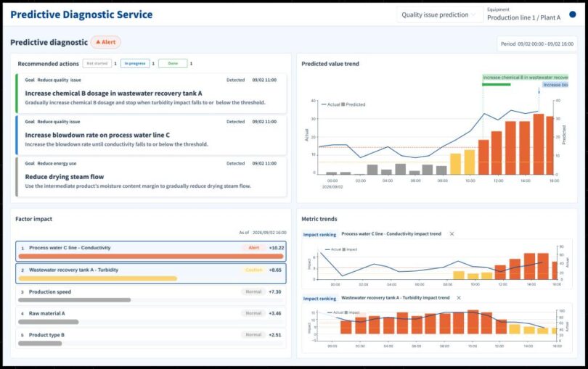Click the +7.30 impact value
This screenshot has height=369, width=588.
pos(275,292)
